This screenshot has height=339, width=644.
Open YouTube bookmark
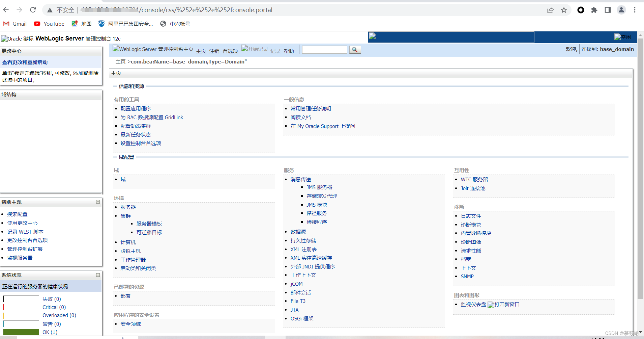pos(49,24)
